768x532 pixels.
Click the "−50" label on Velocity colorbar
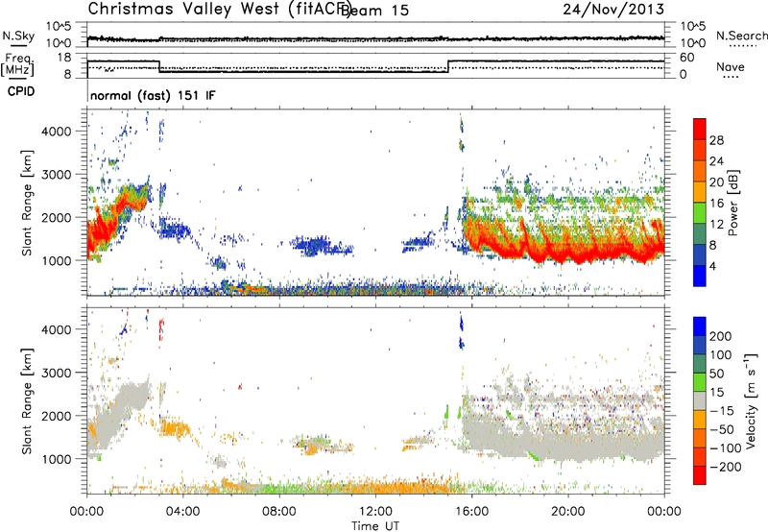(x=721, y=429)
